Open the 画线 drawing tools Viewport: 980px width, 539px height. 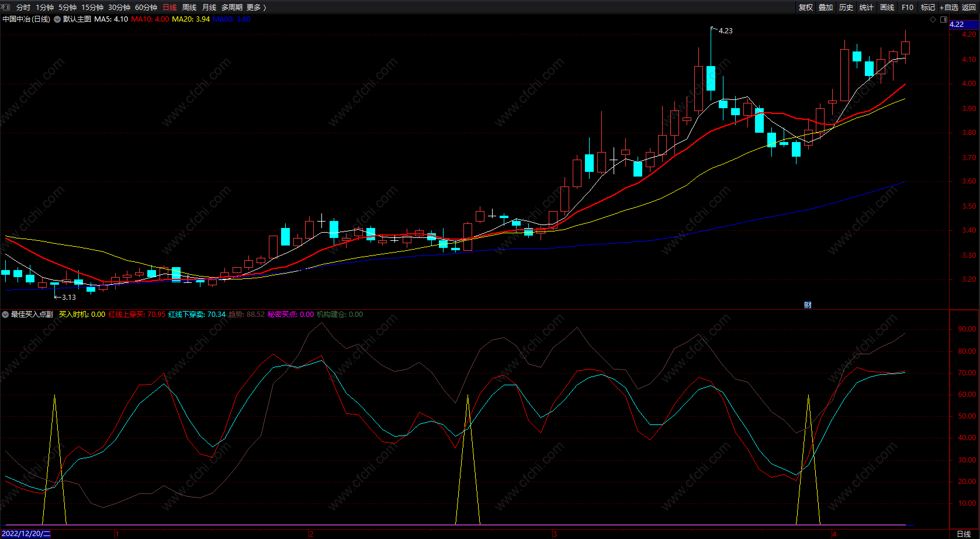(887, 7)
